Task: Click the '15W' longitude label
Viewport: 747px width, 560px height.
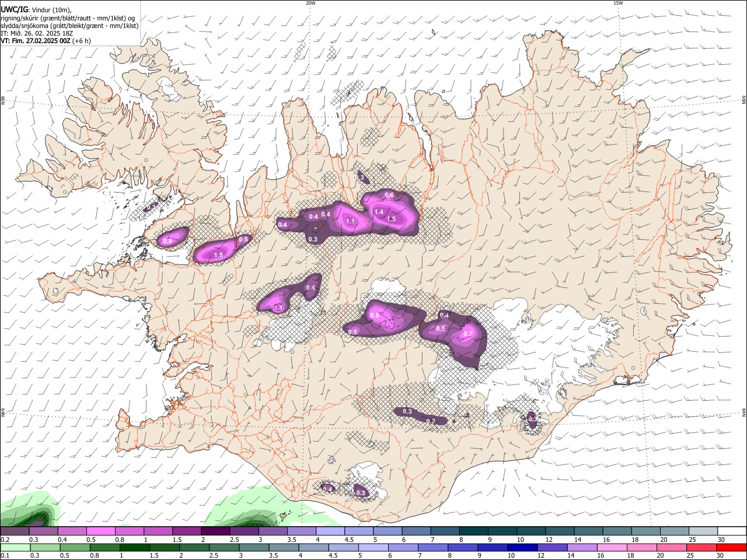Action: (x=618, y=3)
